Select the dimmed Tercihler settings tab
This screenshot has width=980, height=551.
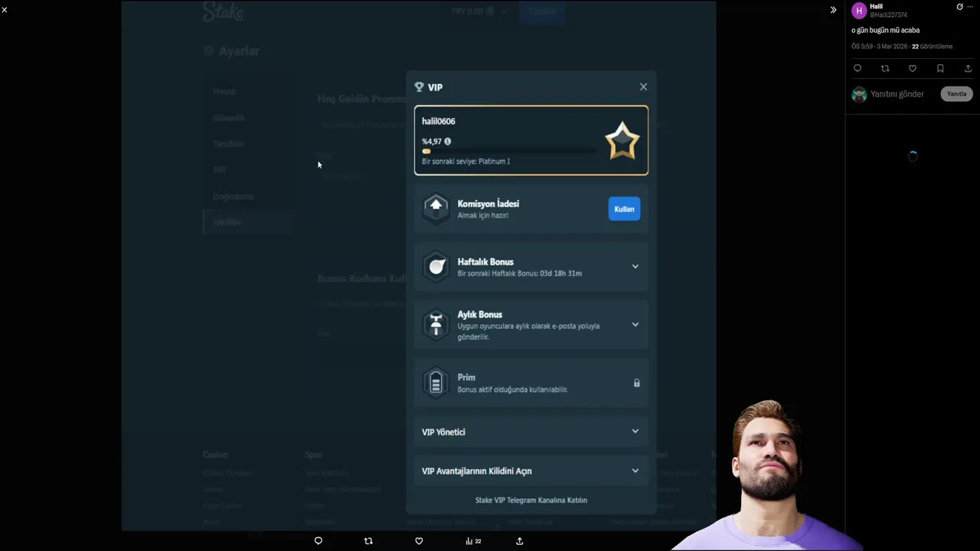point(228,144)
